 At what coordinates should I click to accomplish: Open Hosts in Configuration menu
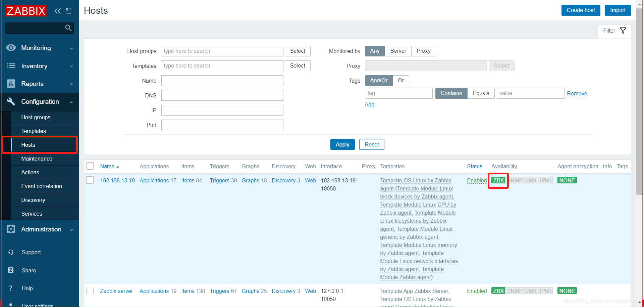pyautogui.click(x=45, y=145)
